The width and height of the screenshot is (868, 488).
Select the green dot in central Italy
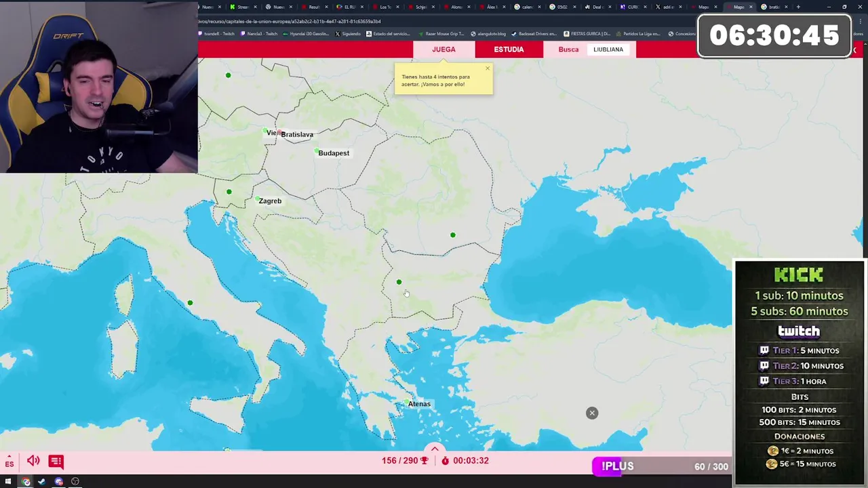(190, 303)
